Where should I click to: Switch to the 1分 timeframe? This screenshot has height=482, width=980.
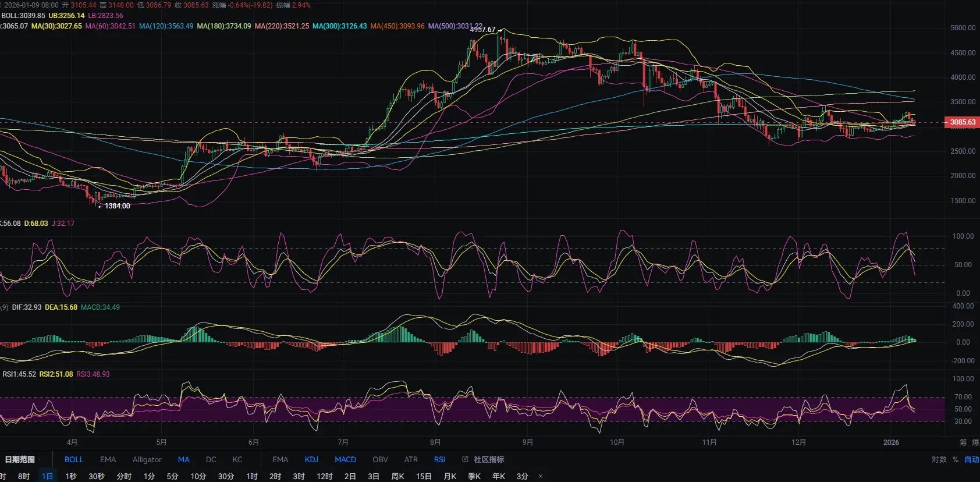pos(150,476)
